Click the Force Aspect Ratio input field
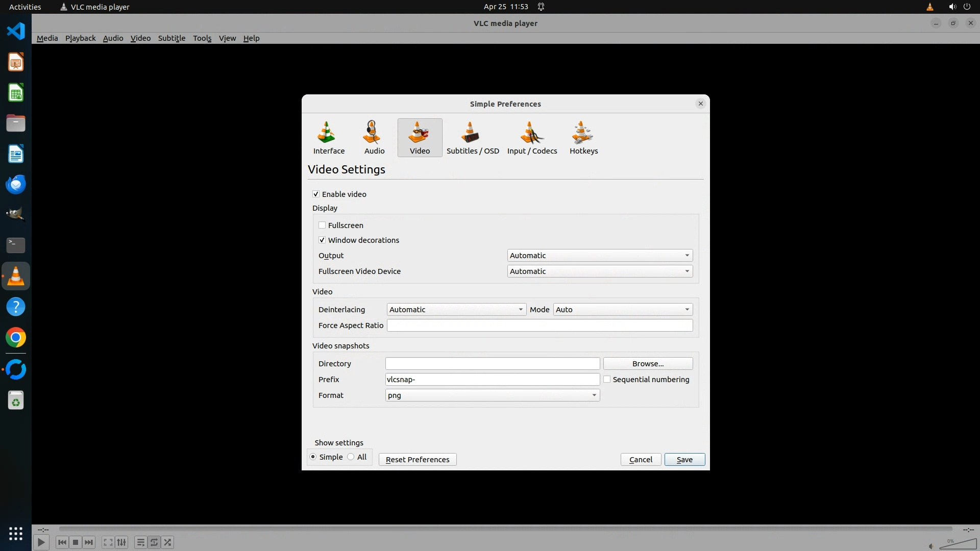Image resolution: width=980 pixels, height=551 pixels. pos(540,325)
